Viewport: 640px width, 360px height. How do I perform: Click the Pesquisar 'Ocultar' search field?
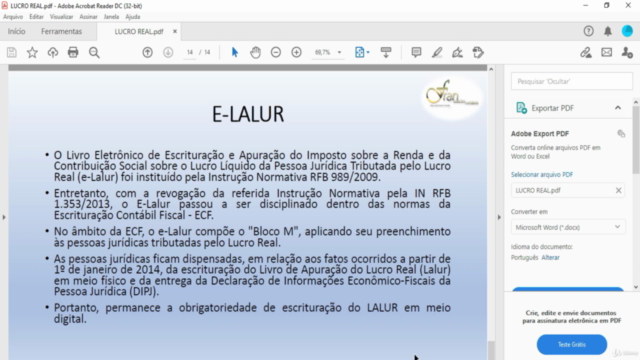point(571,81)
